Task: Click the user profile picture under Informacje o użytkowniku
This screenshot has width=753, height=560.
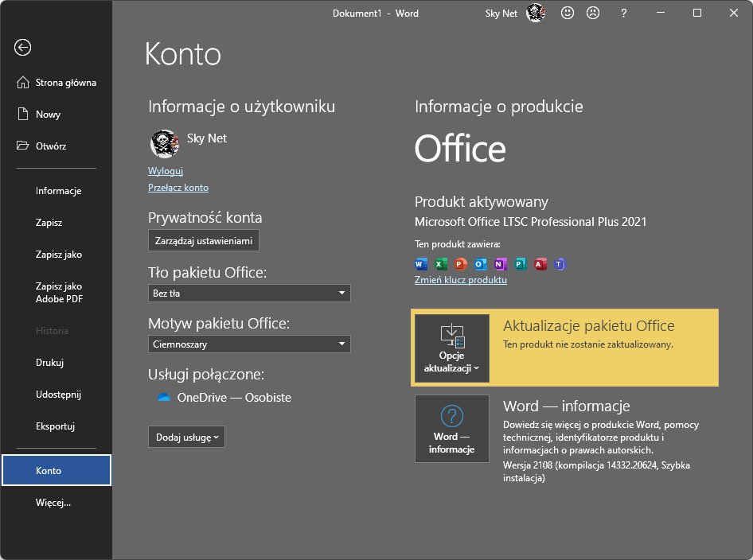Action: tap(164, 143)
